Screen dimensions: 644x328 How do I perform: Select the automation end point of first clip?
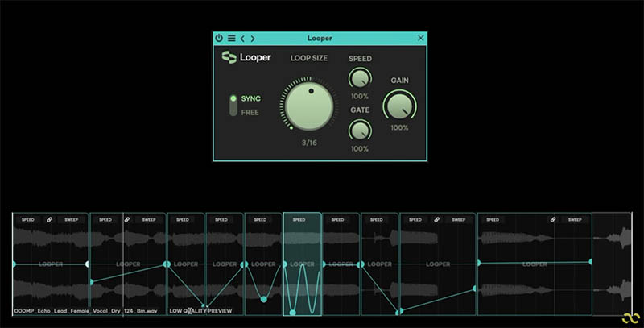point(86,264)
